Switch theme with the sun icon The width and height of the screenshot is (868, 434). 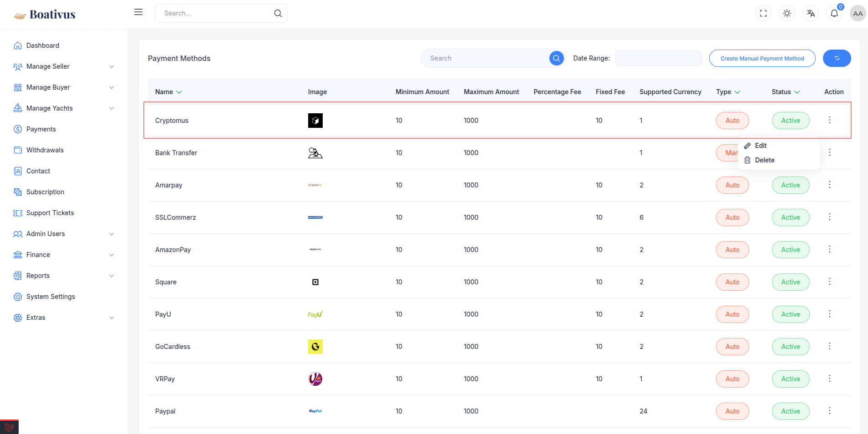click(787, 13)
